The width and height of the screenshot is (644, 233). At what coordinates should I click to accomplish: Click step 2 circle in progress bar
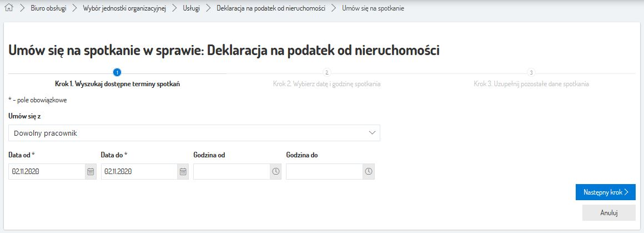click(326, 72)
